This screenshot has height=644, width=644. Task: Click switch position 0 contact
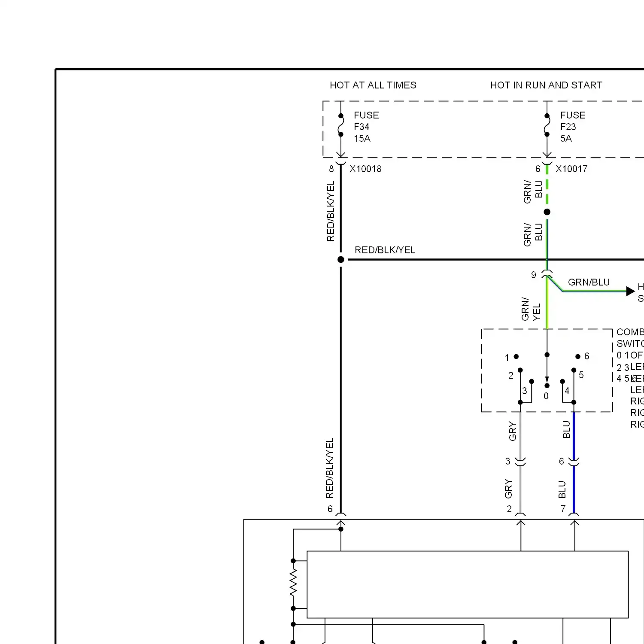547,386
